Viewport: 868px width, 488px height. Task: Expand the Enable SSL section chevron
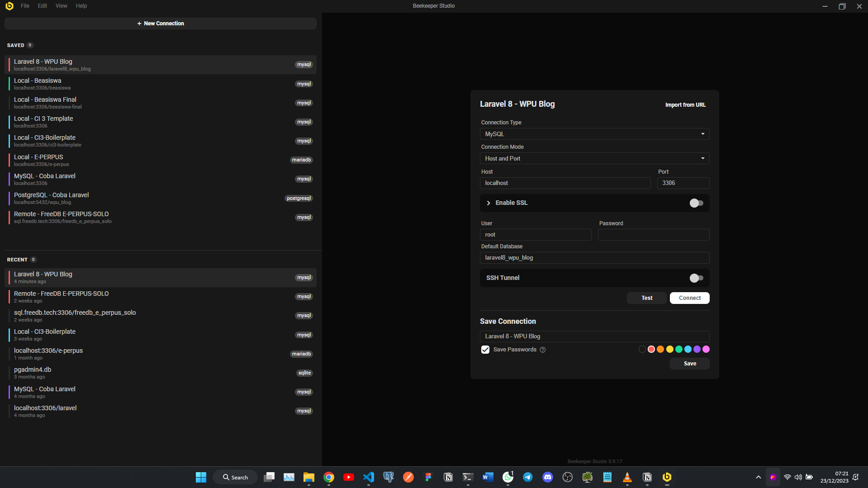coord(489,203)
